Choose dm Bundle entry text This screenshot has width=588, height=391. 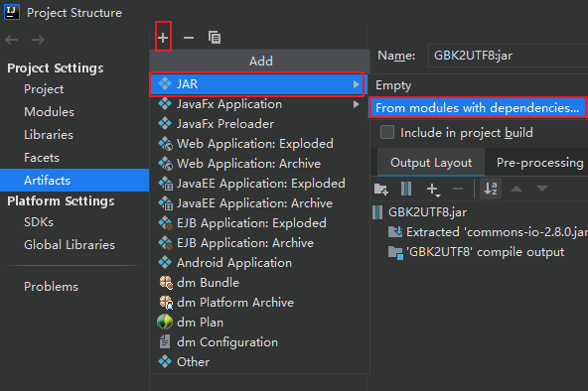[x=208, y=283]
